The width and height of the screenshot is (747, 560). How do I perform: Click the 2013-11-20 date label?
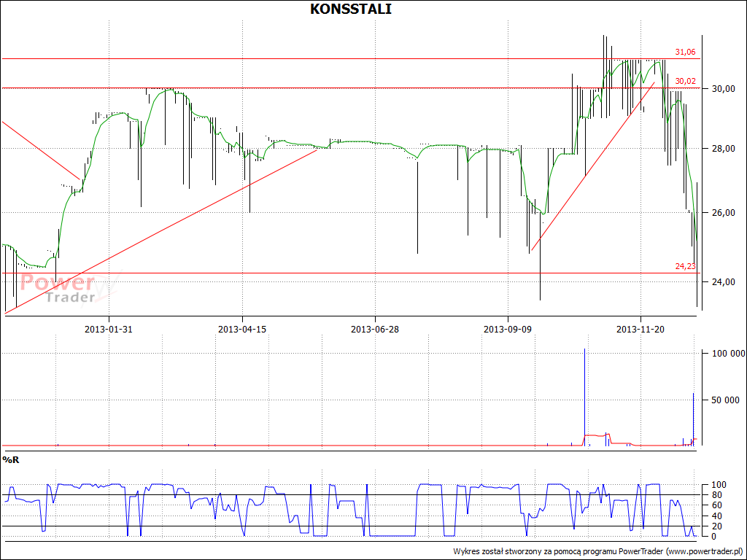pos(640,329)
